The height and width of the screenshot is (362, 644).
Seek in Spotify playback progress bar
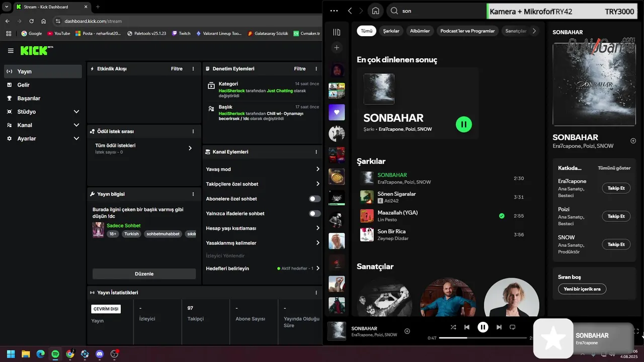click(482, 338)
